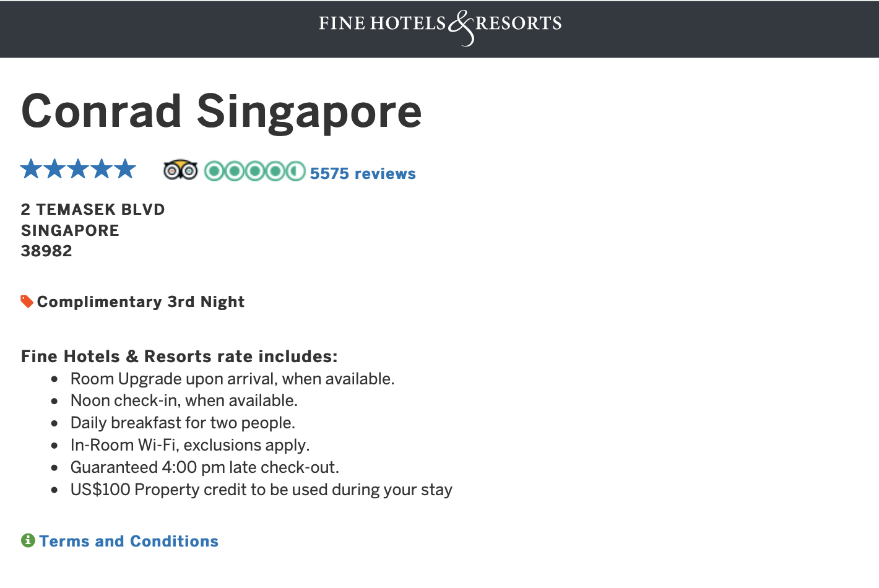This screenshot has height=588, width=879.
Task: Click the 2 Temasek Blvd address line
Action: [93, 210]
